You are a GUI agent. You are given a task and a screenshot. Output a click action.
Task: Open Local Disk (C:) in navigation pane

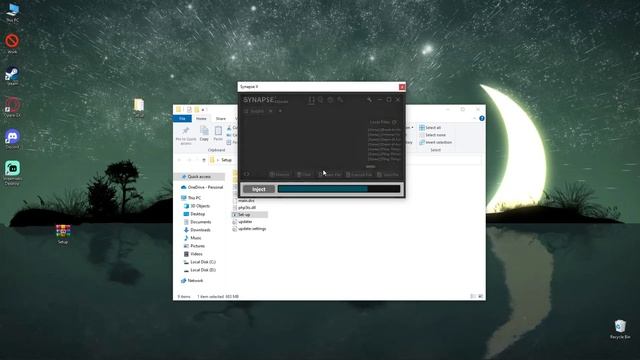click(x=200, y=262)
